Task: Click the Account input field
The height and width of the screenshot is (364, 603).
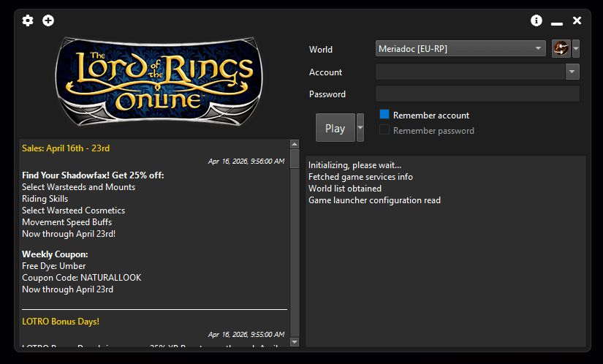Action: click(x=470, y=72)
